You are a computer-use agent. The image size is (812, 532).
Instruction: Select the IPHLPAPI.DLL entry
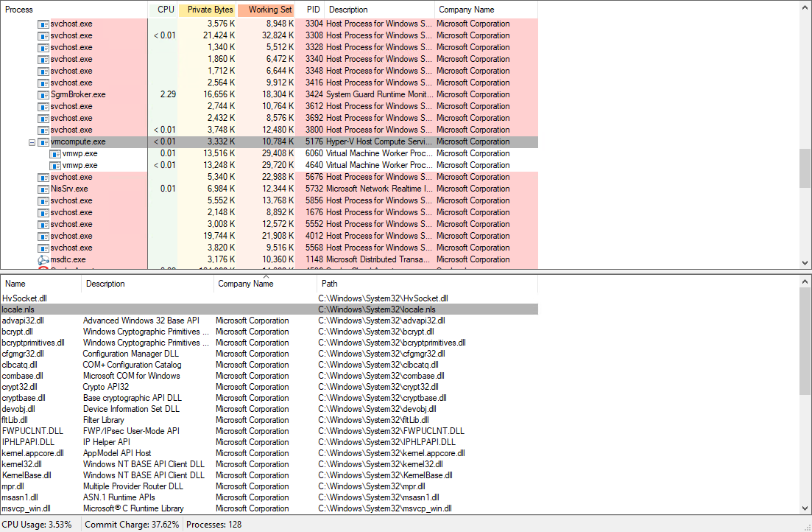[x=269, y=442]
